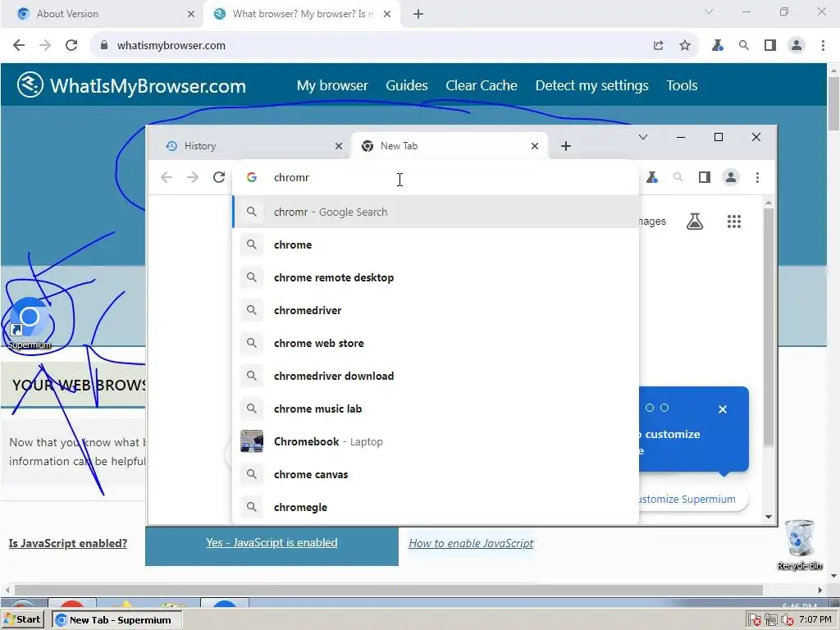Open Detect my settings navigation item
The image size is (840, 630).
point(591,85)
